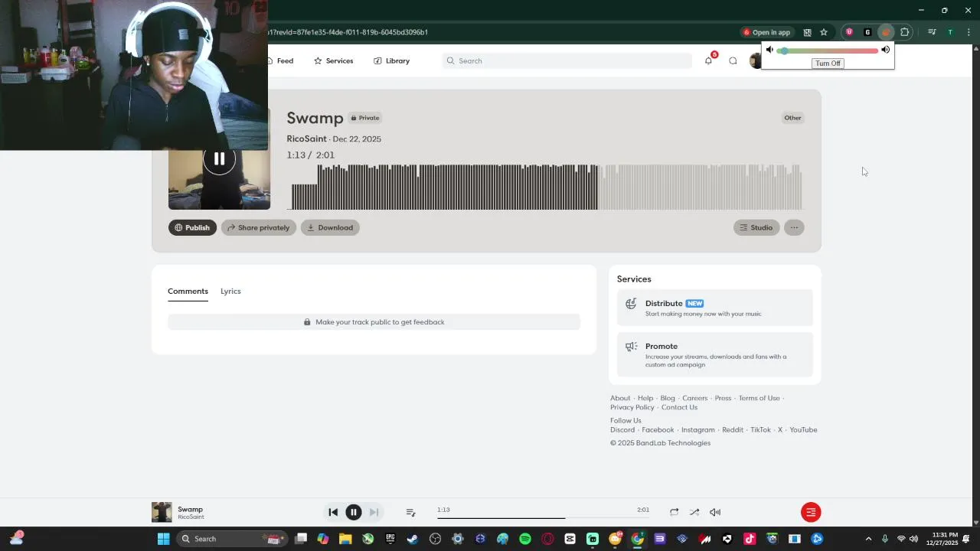Open the Distribute service card

(714, 308)
